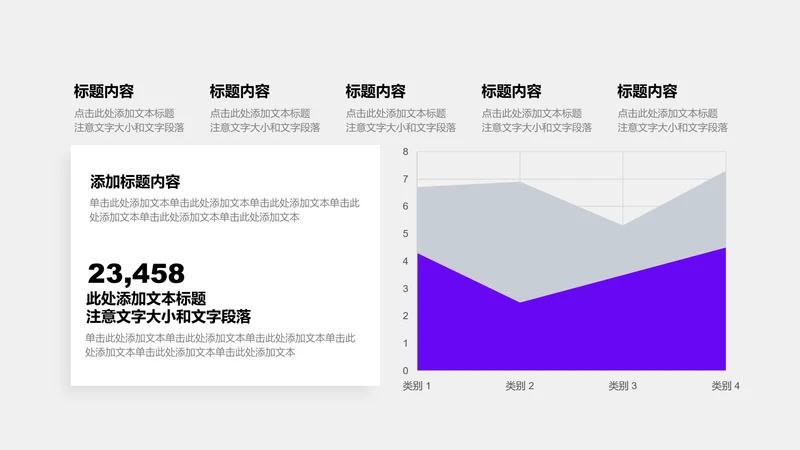The image size is (800, 450).
Task: Click the 类别 1 axis label
Action: (416, 386)
